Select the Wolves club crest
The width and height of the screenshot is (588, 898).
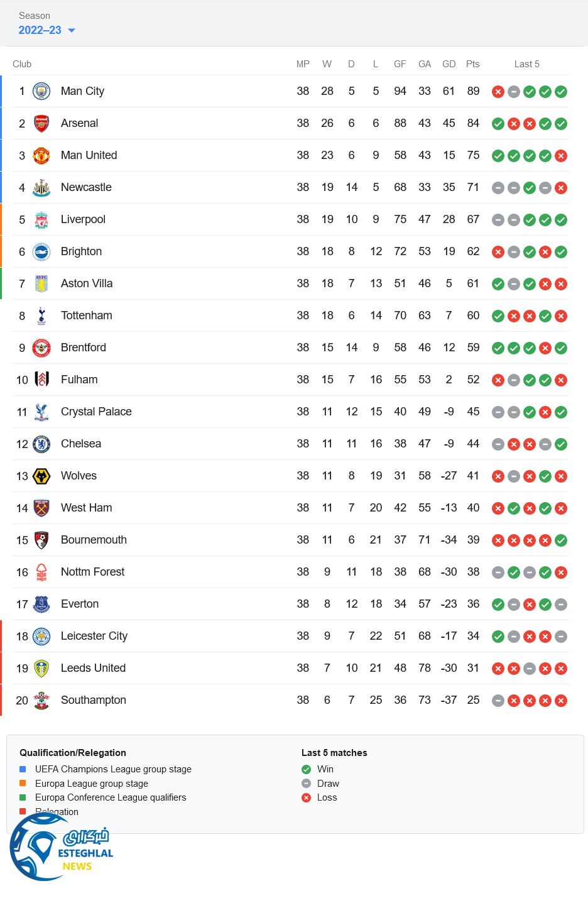41,476
